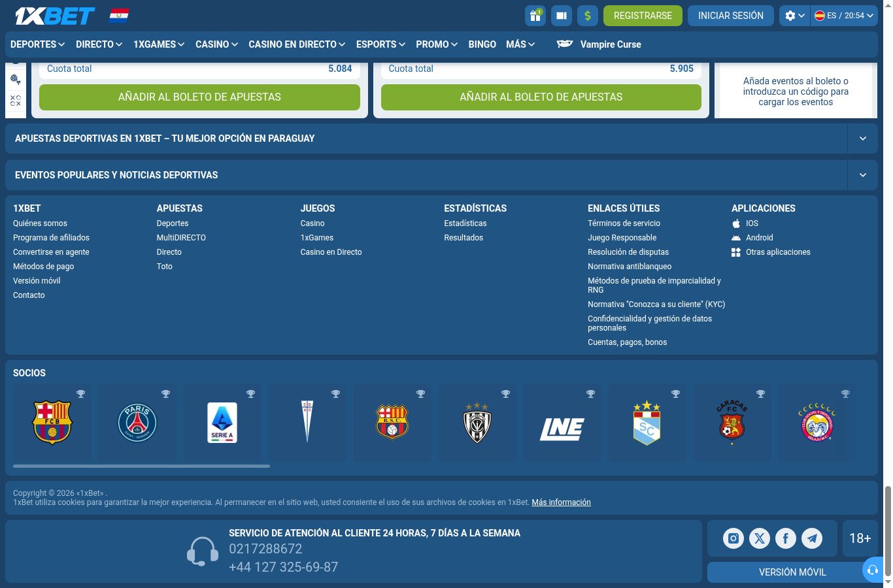
Task: Expand the 1XGAMES menu
Action: [159, 44]
